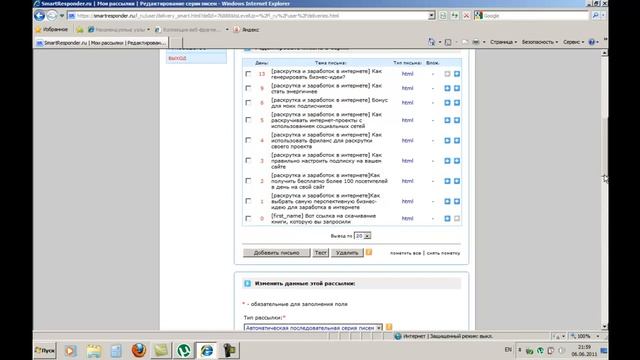The image size is (640, 360).
Task: Click the second blue icon in day 2 row
Action: point(457,181)
